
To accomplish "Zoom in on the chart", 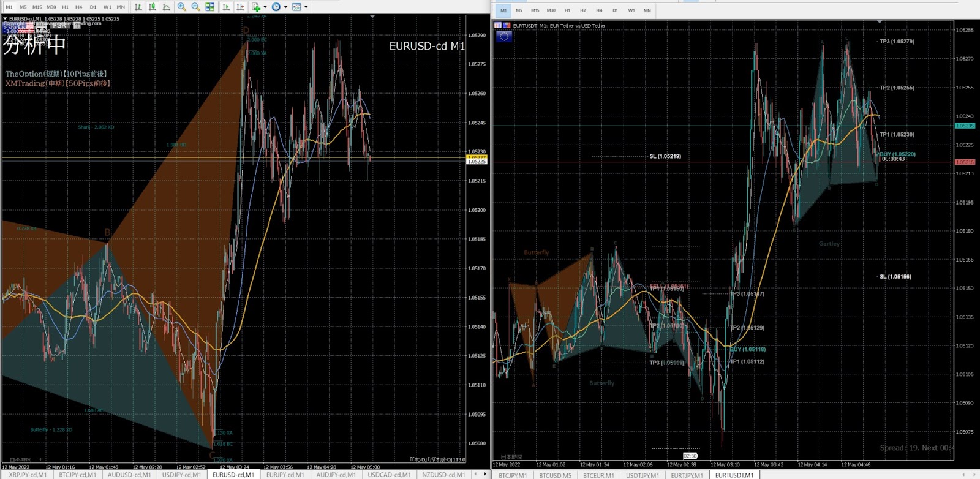I will tap(182, 7).
